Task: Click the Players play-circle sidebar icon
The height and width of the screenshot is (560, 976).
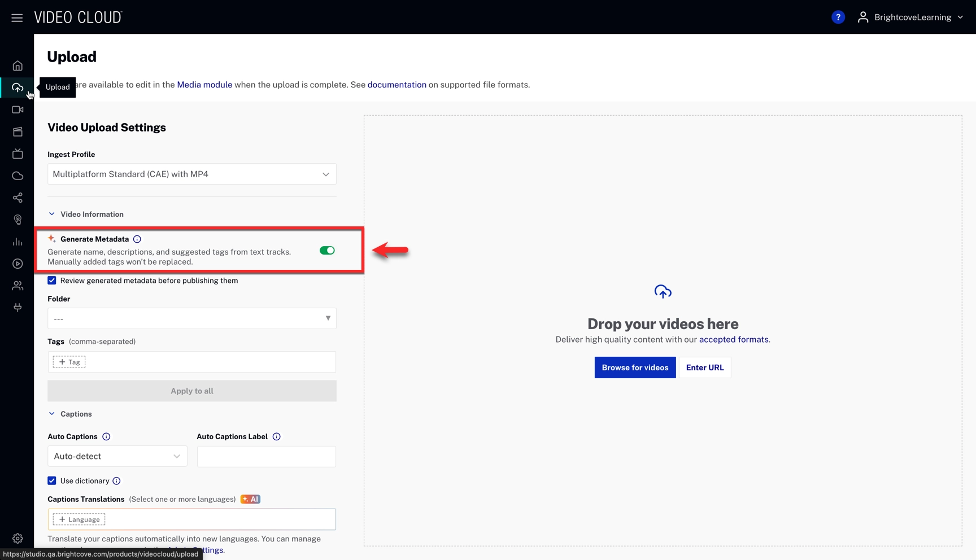Action: 18,264
